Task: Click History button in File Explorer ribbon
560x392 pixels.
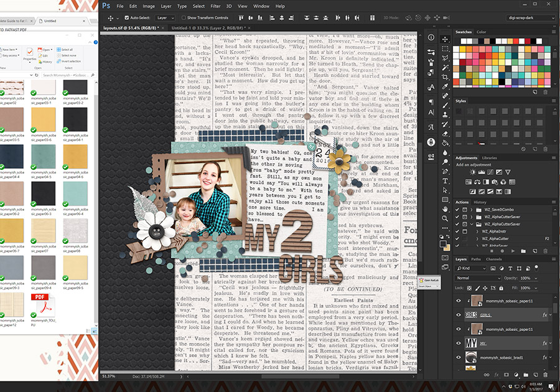Action: coord(45,62)
